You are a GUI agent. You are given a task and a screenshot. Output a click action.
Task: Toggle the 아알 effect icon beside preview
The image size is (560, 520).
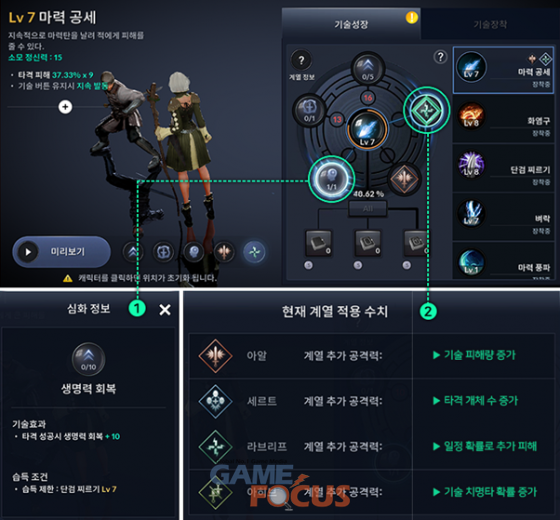pos(224,252)
